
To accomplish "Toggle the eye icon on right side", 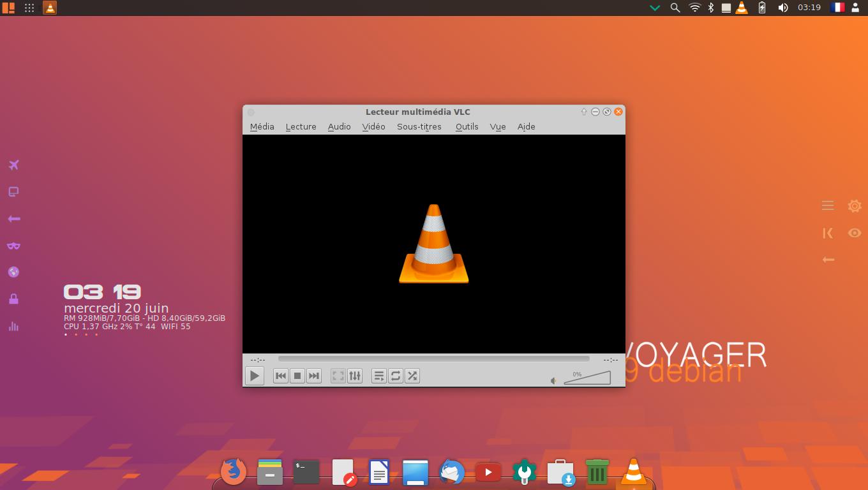I will (855, 233).
